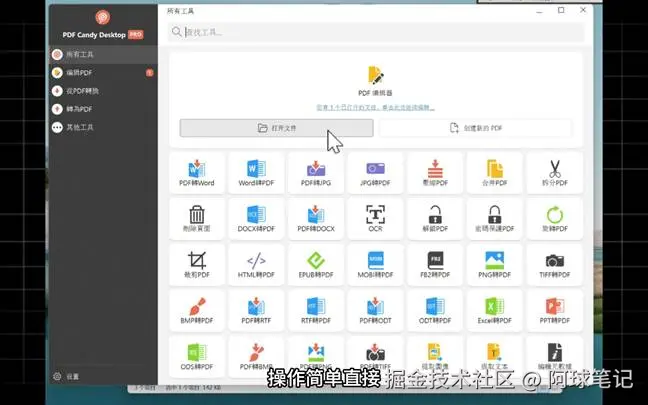Open the ODT to PDF tool
The height and width of the screenshot is (405, 648).
pos(435,310)
